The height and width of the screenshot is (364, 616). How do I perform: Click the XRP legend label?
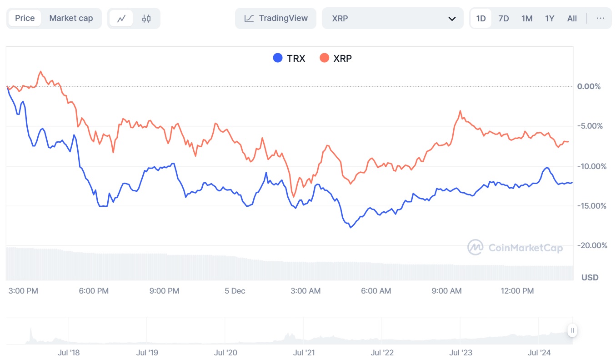[x=342, y=58]
